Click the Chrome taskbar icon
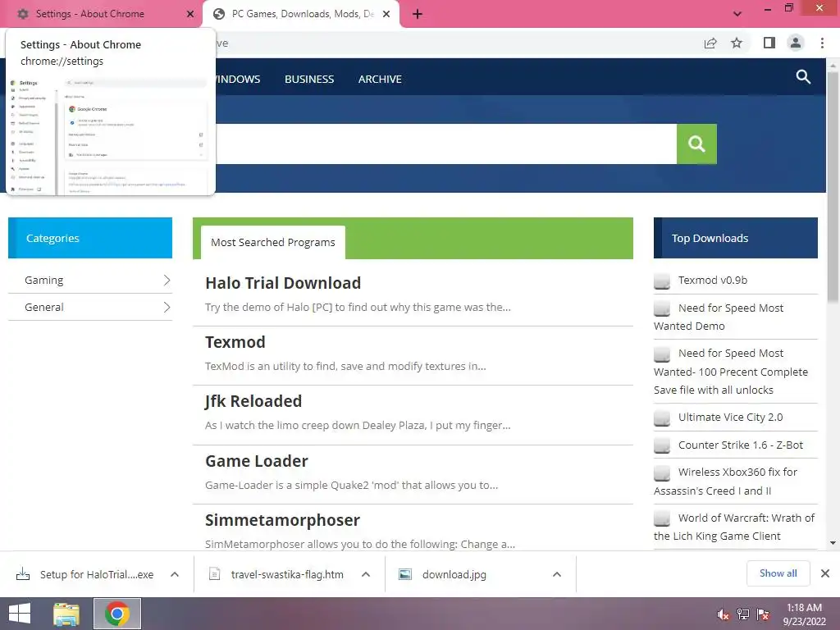The width and height of the screenshot is (840, 630). pyautogui.click(x=117, y=614)
